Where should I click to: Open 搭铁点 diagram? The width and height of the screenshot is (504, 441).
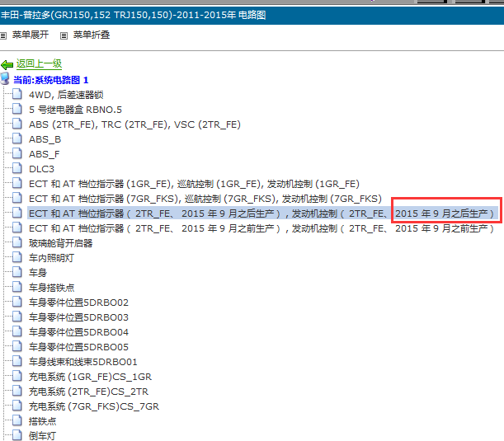pos(42,421)
